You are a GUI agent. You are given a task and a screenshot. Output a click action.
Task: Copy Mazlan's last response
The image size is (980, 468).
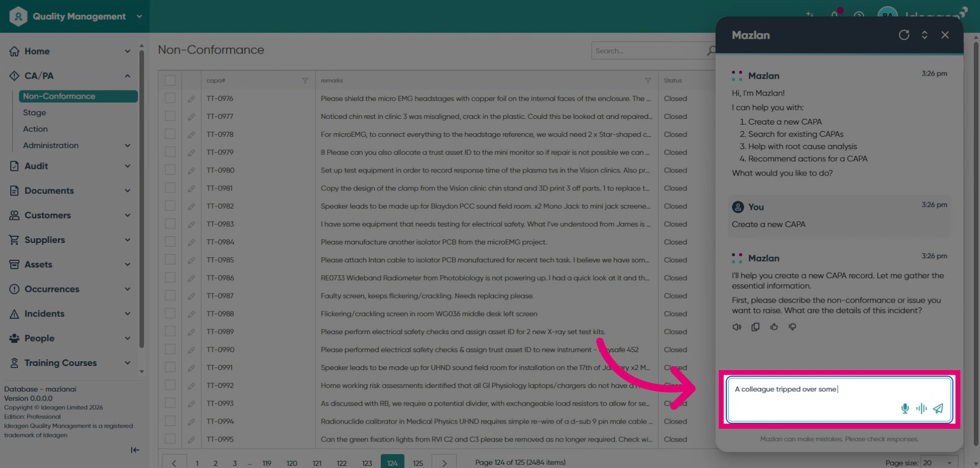(x=755, y=327)
